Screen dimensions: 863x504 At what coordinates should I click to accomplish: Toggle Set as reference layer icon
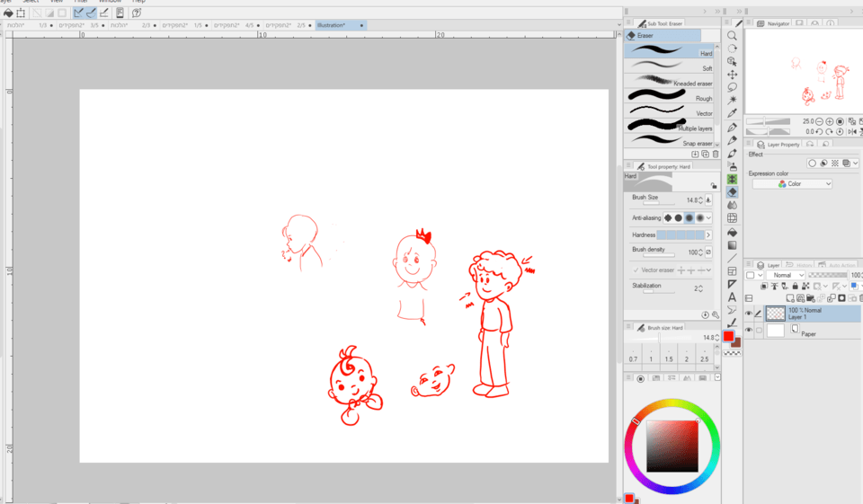tap(774, 286)
